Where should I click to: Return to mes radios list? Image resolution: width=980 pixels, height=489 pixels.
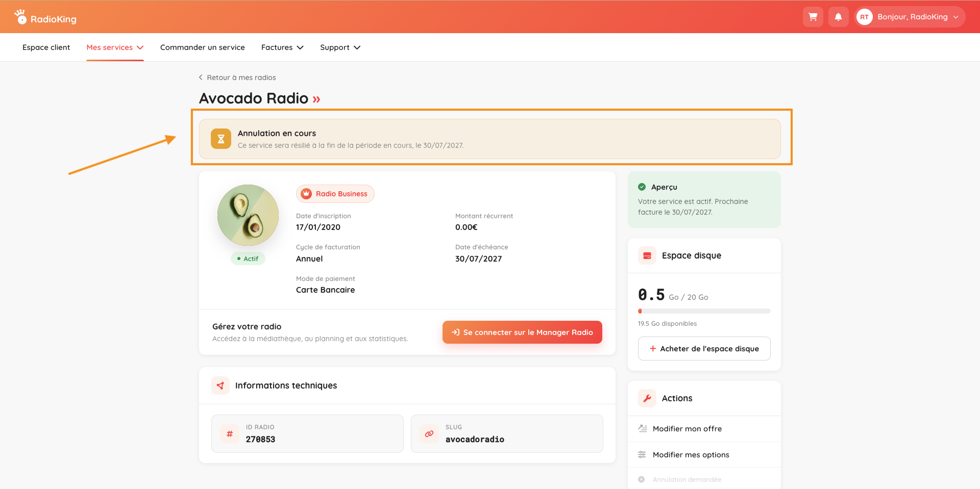[x=237, y=78]
